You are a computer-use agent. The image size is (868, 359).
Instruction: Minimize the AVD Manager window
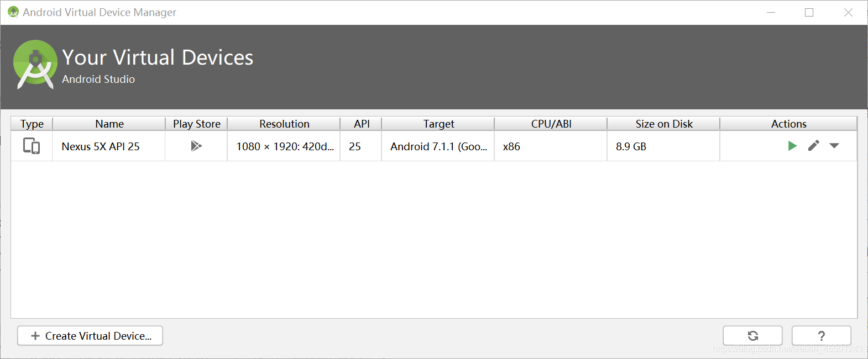click(x=771, y=12)
